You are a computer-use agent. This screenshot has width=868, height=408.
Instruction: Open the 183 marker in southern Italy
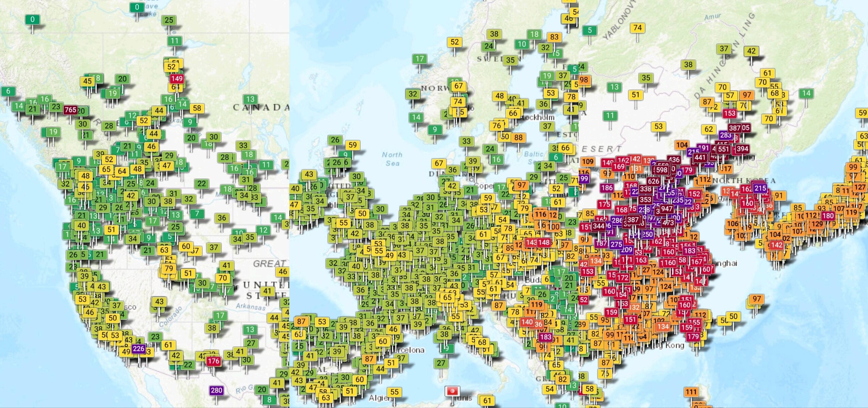click(545, 337)
